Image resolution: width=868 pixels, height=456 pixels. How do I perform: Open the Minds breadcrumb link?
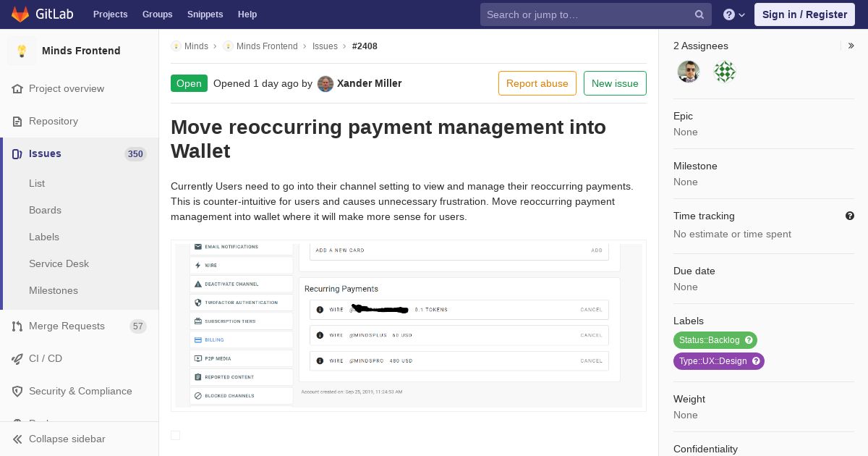click(196, 46)
